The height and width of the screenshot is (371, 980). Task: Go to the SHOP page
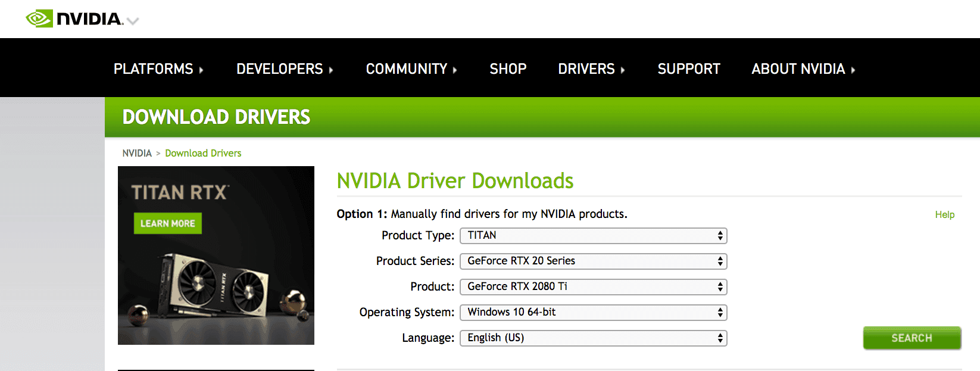[x=508, y=69]
